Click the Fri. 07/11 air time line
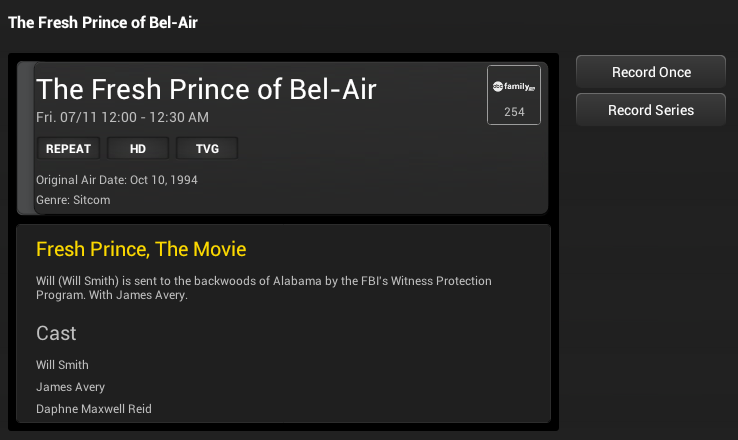Screen dimensions: 738x440 pyautogui.click(x=122, y=117)
